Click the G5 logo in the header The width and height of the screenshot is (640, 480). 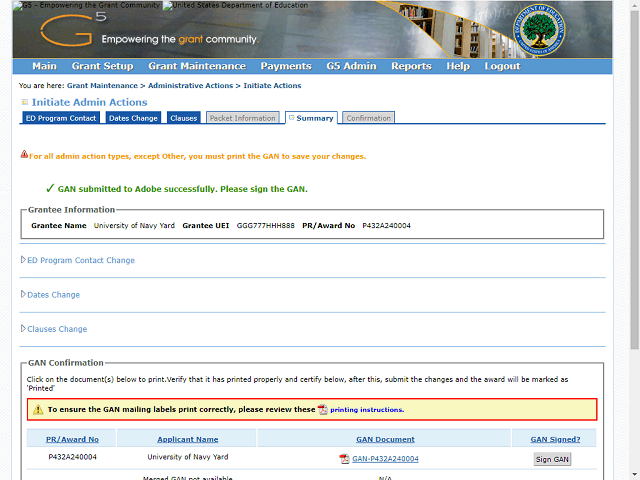coord(73,30)
